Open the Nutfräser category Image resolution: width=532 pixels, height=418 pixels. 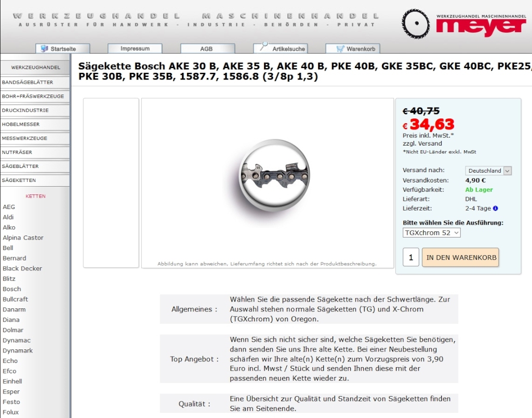[35, 152]
